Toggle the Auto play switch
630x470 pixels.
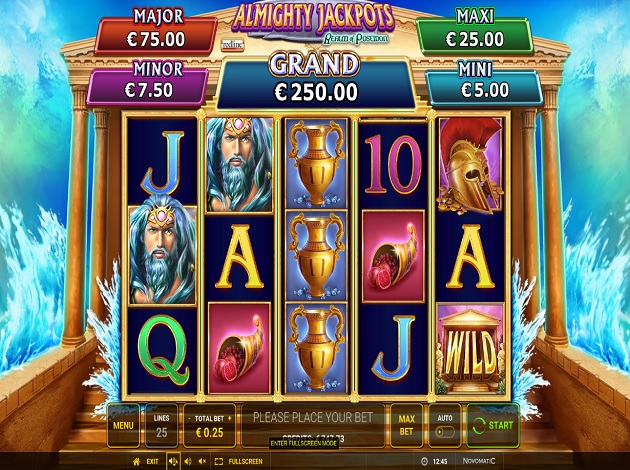(445, 432)
